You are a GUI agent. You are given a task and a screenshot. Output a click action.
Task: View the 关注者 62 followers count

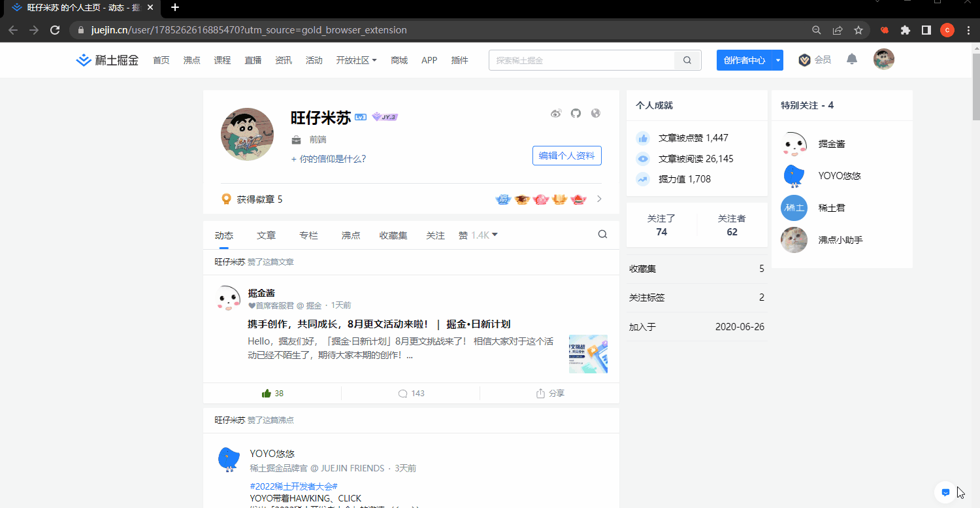(732, 225)
